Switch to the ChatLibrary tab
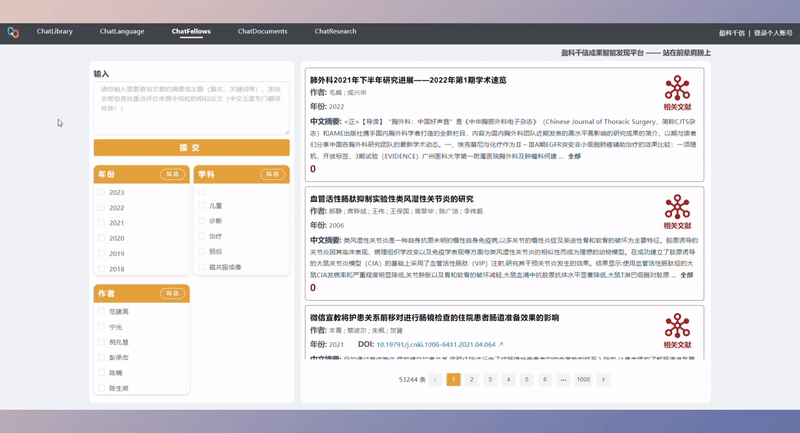Viewport: 800px width, 433px height. click(x=55, y=32)
